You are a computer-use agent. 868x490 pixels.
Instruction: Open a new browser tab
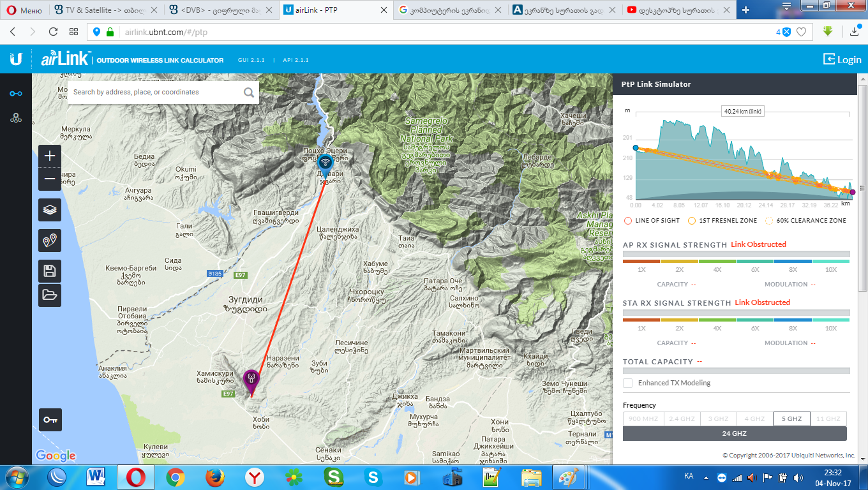click(x=745, y=10)
